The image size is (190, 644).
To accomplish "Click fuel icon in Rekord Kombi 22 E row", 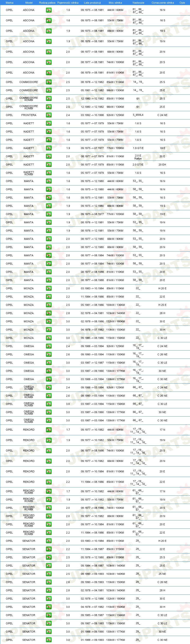I will pyautogui.click(x=49, y=533).
